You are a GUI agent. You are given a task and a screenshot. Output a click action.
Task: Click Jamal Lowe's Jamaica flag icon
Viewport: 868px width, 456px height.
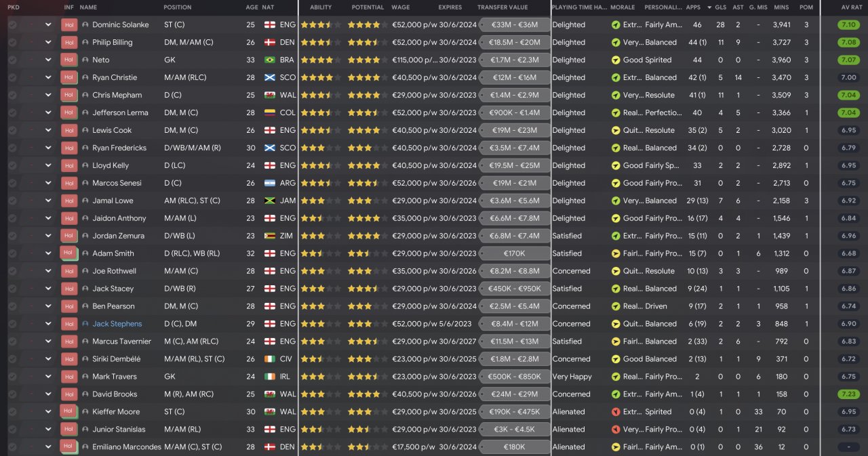point(269,201)
